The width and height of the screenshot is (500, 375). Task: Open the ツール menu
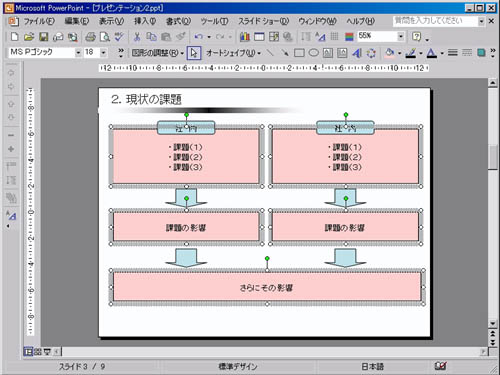point(214,21)
